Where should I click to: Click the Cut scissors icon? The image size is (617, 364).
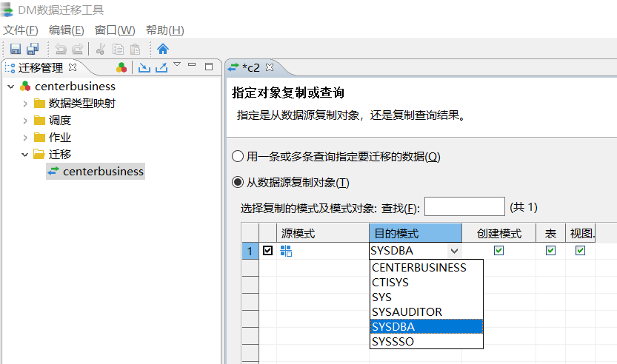point(101,49)
